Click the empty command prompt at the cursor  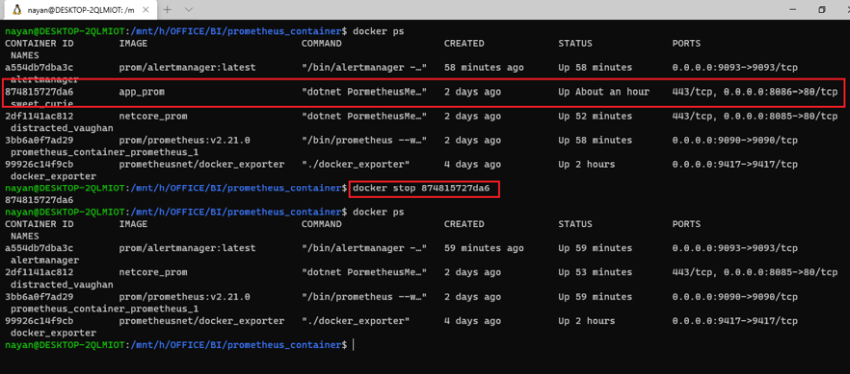click(353, 345)
